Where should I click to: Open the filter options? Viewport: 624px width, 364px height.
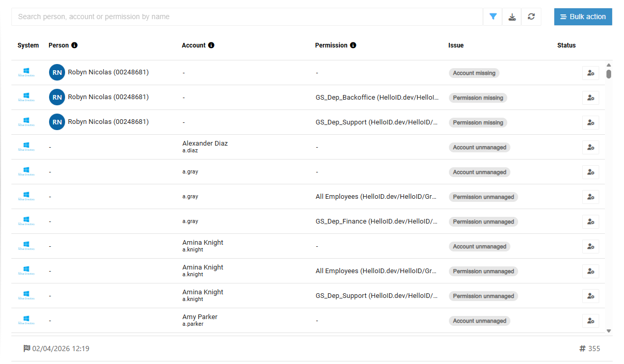492,17
